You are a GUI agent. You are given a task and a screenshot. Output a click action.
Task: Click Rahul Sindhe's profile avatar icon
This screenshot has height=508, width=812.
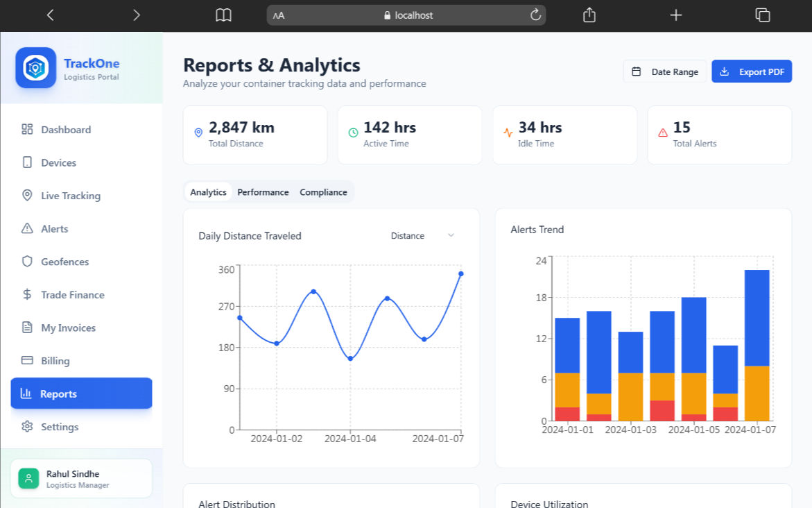click(x=28, y=478)
